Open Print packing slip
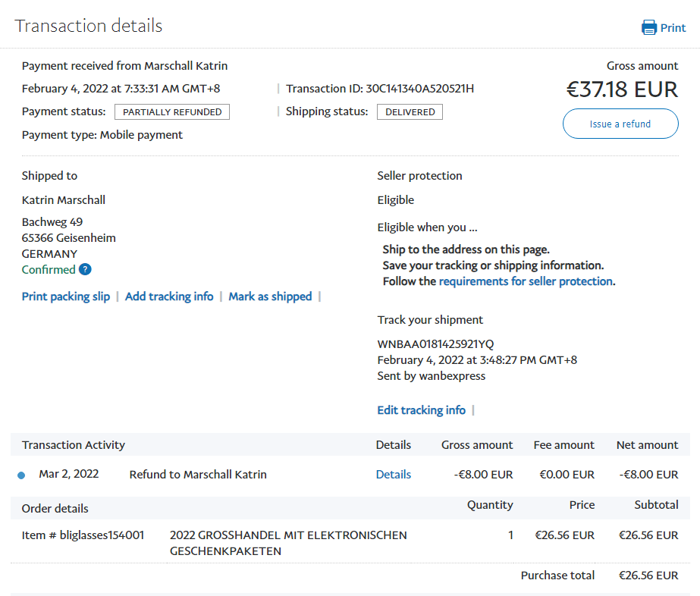Viewport: 700px width, 596px height. click(66, 296)
